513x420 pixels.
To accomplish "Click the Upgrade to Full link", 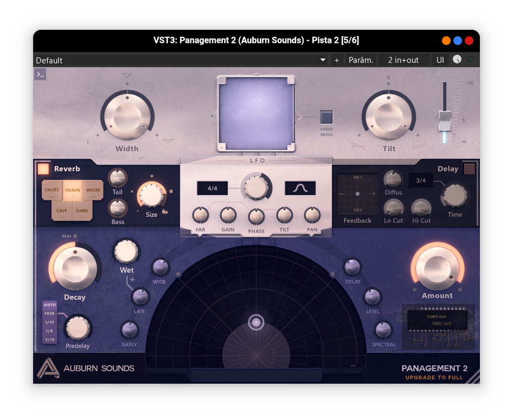I will pos(434,377).
